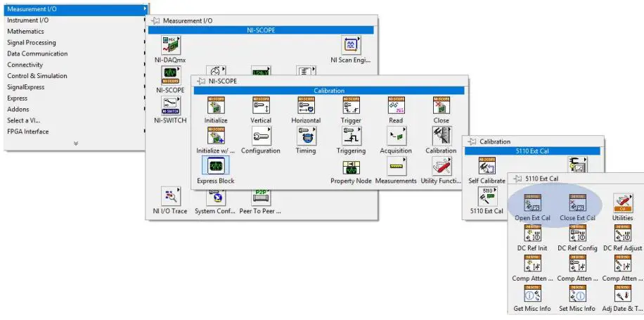The image size is (644, 320).
Task: Open the NI-DAQmx palette icon
Action: 169,46
